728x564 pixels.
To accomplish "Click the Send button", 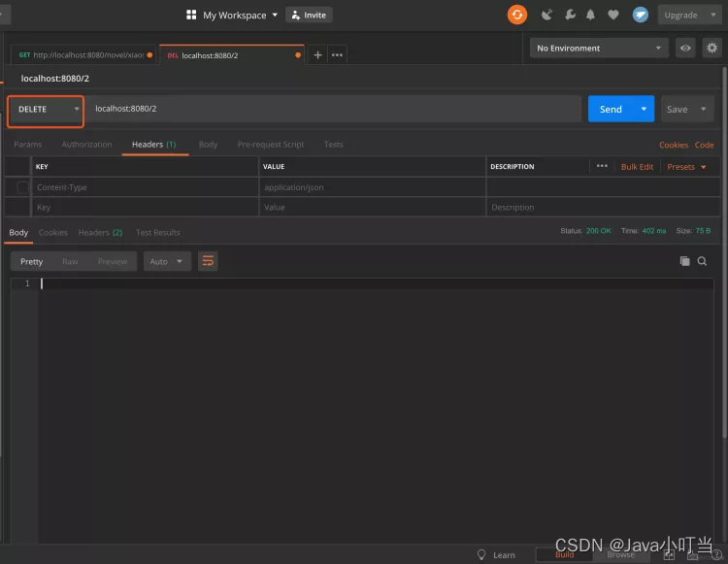I will (611, 109).
